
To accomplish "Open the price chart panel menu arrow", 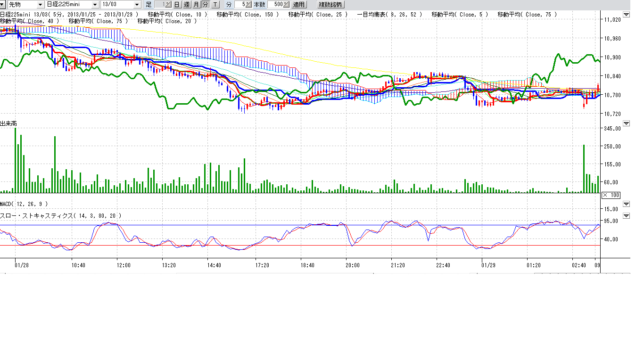I will coord(626,15).
